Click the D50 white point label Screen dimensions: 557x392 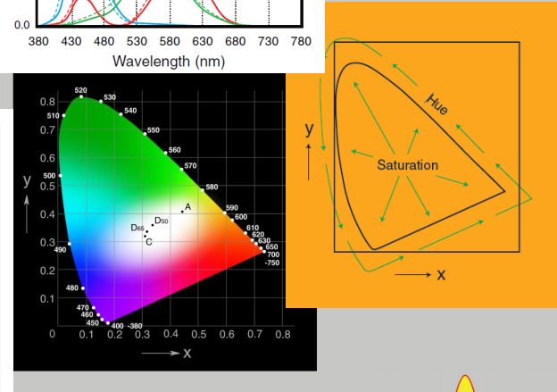pos(162,221)
